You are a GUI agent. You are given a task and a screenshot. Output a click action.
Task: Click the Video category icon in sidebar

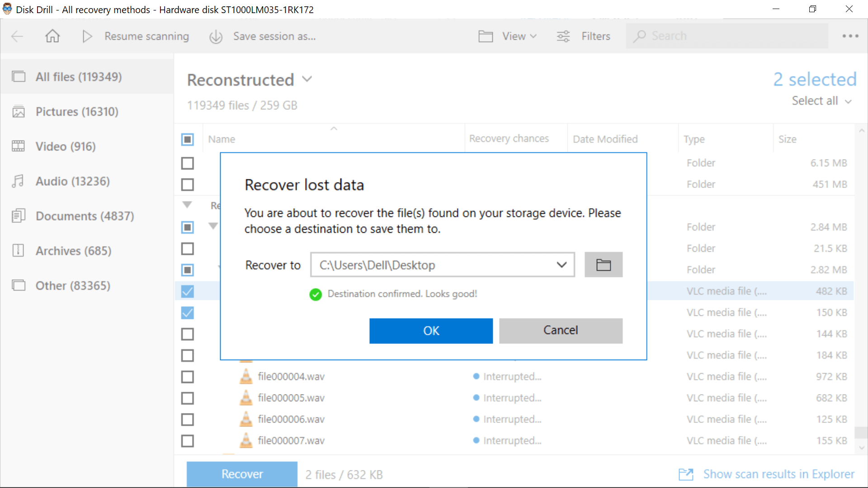(x=19, y=146)
